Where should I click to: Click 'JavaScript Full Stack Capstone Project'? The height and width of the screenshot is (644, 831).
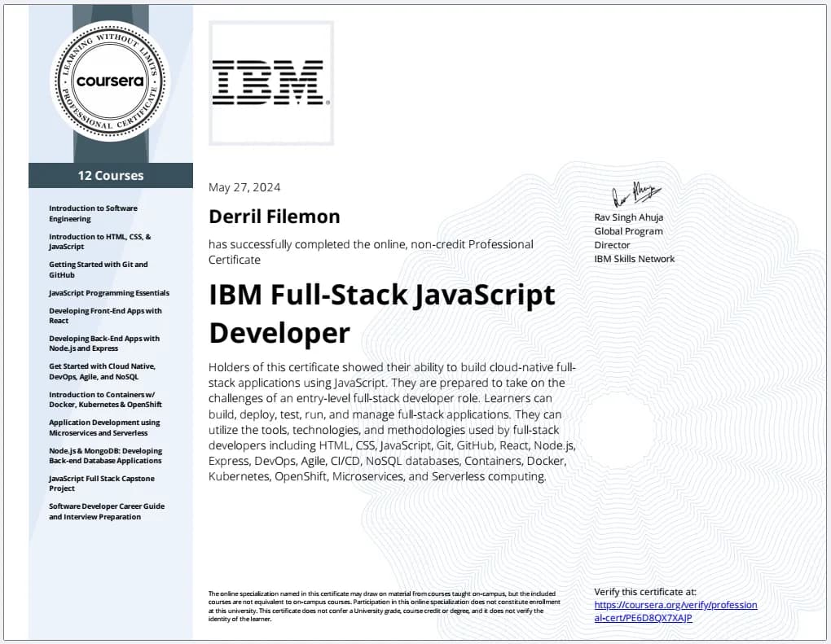102,483
